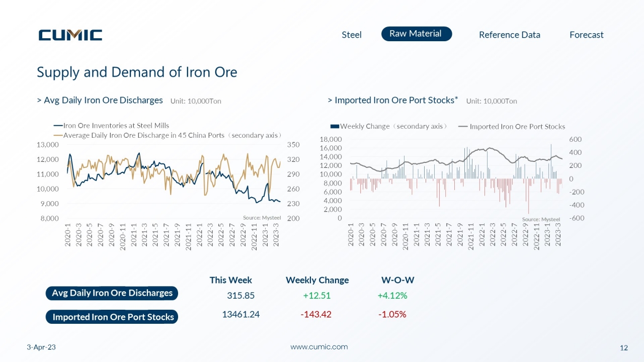This screenshot has height=362, width=644.
Task: Click the page number 12
Action: pos(624,348)
